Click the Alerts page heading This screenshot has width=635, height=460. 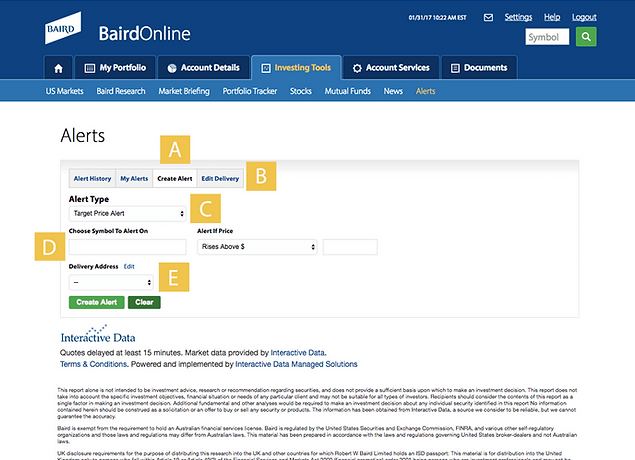coord(83,136)
